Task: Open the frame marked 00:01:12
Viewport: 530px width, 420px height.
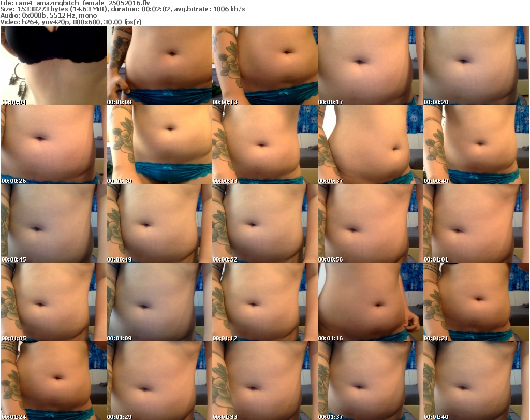Action: [x=265, y=302]
